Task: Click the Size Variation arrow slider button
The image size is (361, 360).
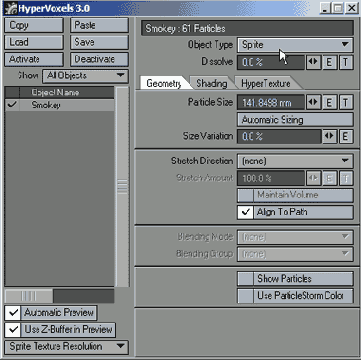Action: (x=330, y=136)
